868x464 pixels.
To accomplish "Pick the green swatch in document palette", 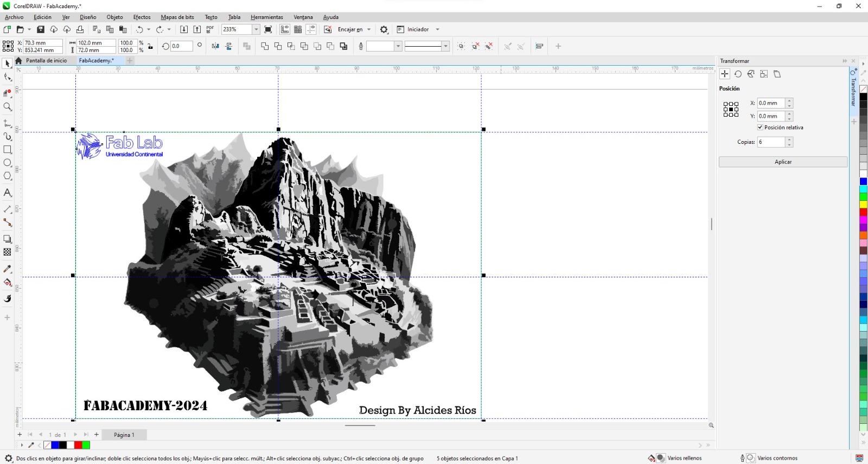I will tap(86, 445).
